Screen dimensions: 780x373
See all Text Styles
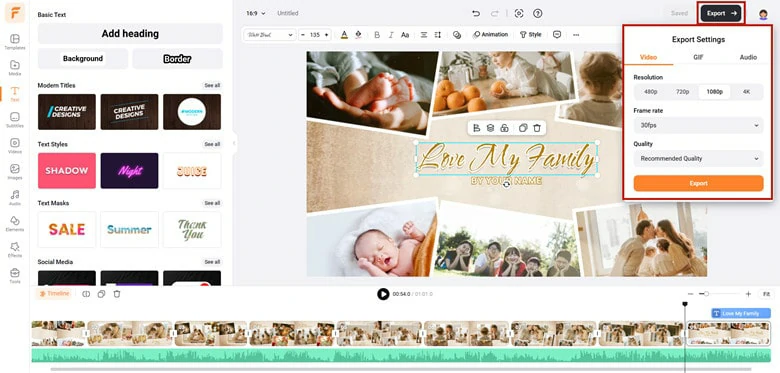point(212,144)
